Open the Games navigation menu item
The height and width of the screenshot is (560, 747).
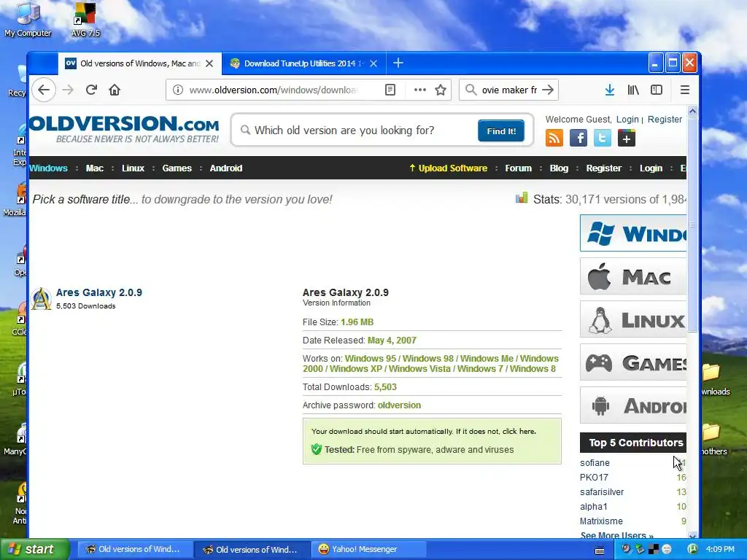[177, 168]
